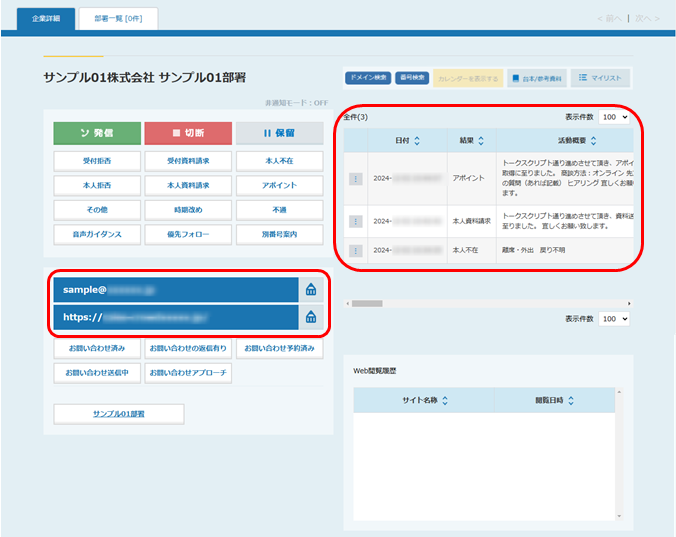Put the call on hold with 保留
Viewport: 676px width, 537px height.
(279, 133)
